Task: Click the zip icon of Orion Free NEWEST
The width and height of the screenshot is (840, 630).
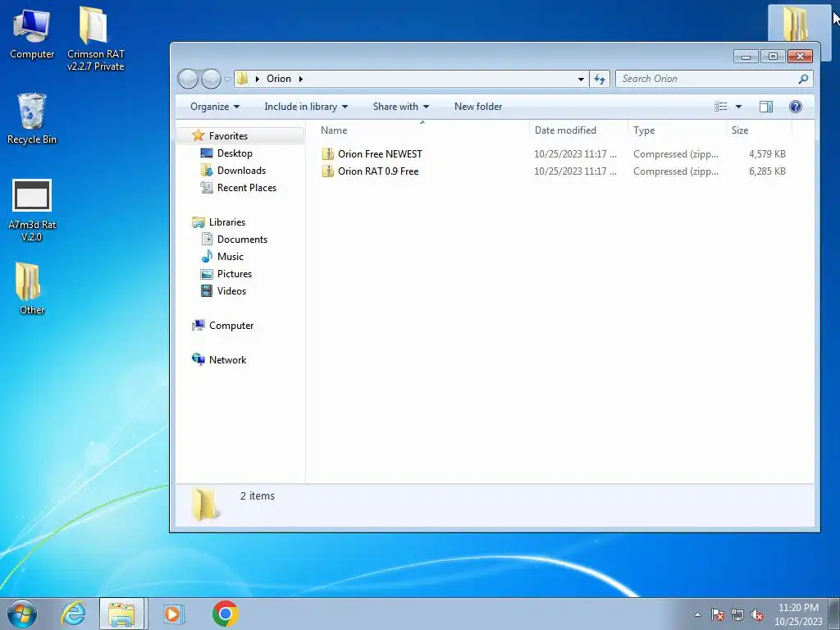Action: (328, 154)
